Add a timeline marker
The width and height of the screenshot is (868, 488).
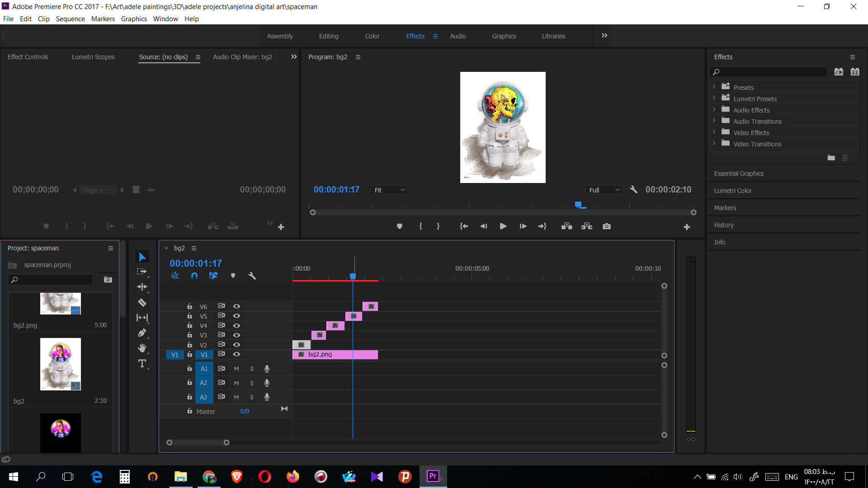point(233,276)
